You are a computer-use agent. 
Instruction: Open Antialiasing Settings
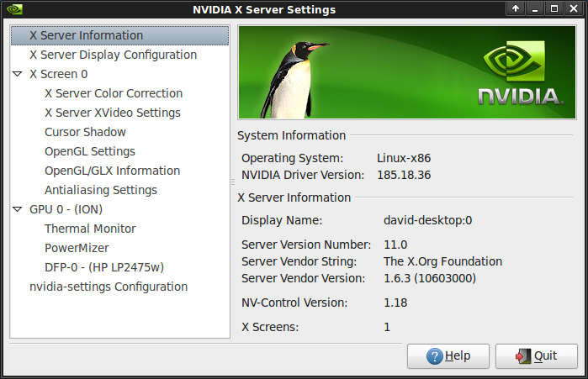coord(100,190)
